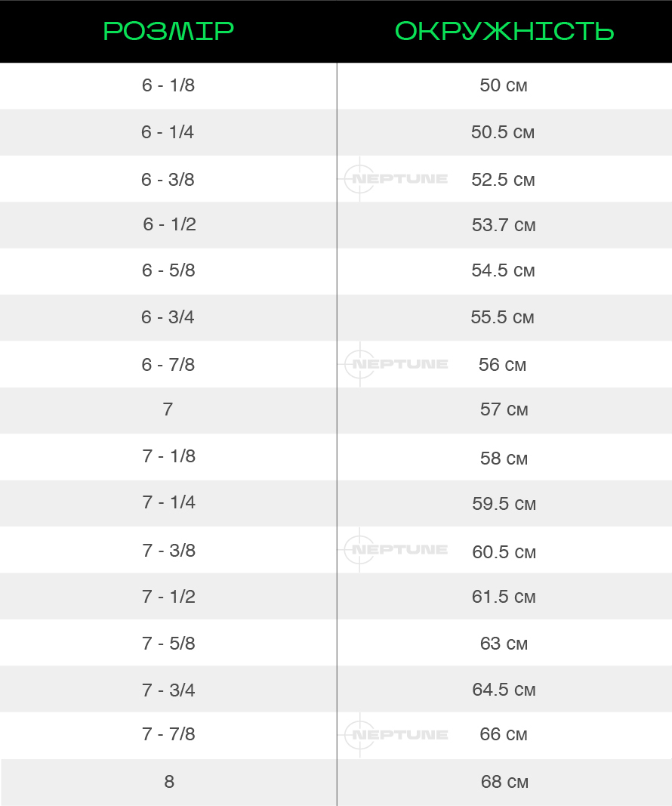This screenshot has width=672, height=806.
Task: Select the 6 - 1/8 size cell
Action: click(168, 85)
